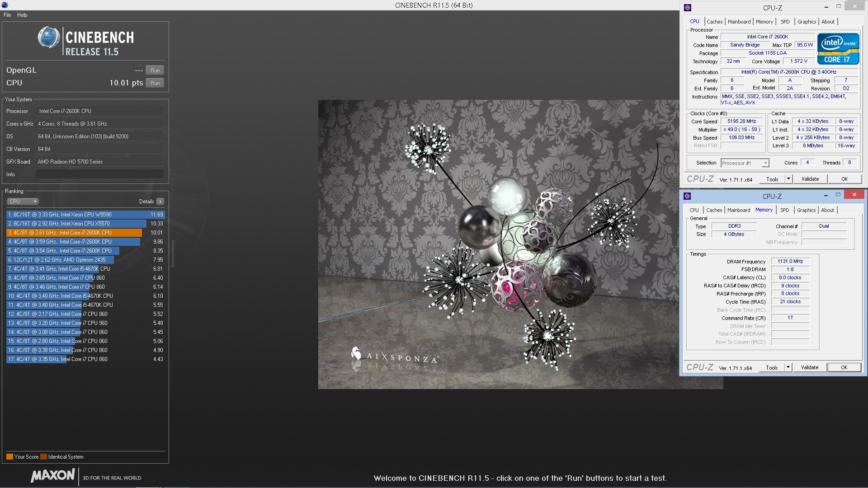The image size is (868, 488).
Task: Click OK in bottom CPU-Z window
Action: point(844,367)
